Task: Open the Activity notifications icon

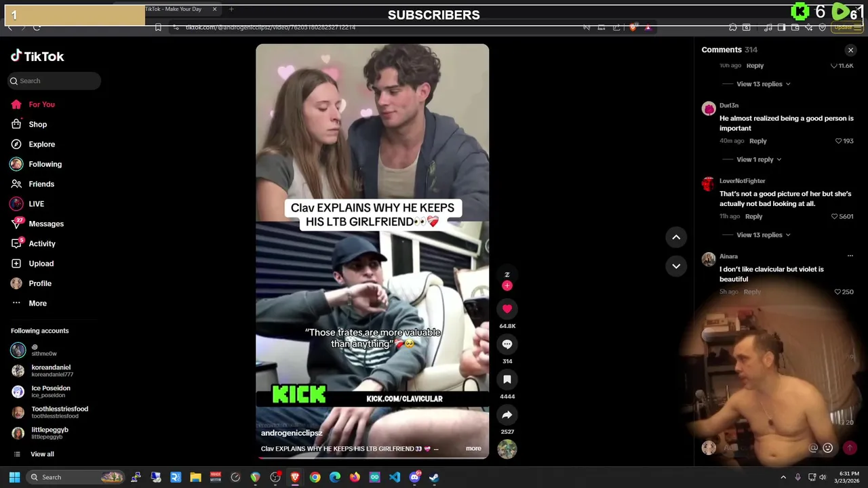Action: pyautogui.click(x=16, y=243)
